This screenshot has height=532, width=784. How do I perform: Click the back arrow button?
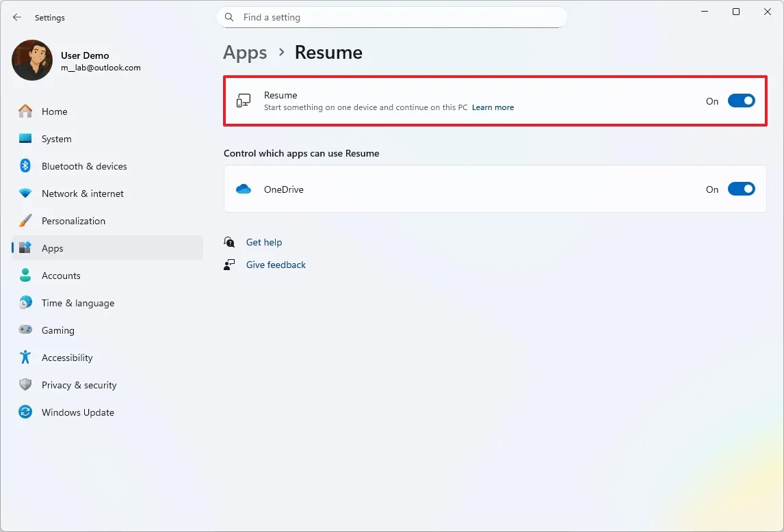pos(17,17)
